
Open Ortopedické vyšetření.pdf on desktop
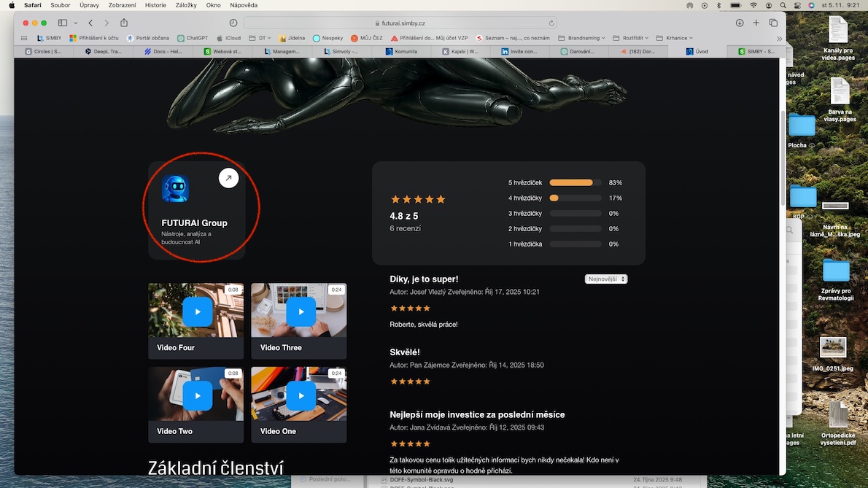pyautogui.click(x=838, y=423)
